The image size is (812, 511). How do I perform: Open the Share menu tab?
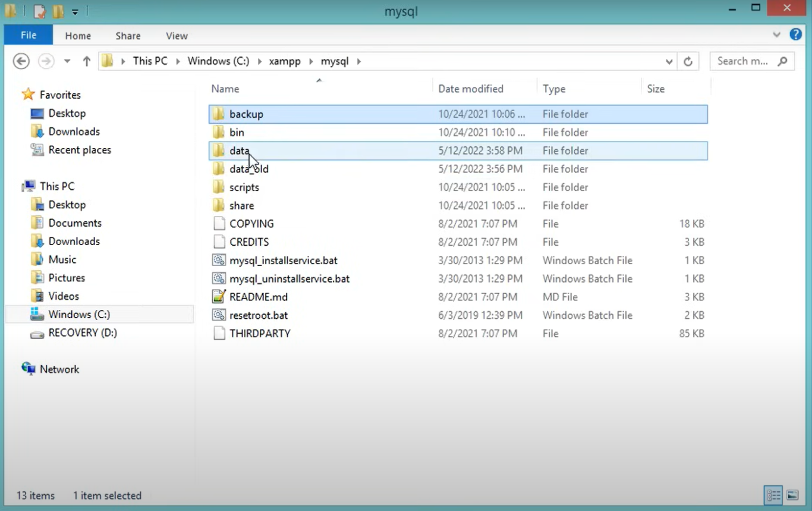click(127, 36)
